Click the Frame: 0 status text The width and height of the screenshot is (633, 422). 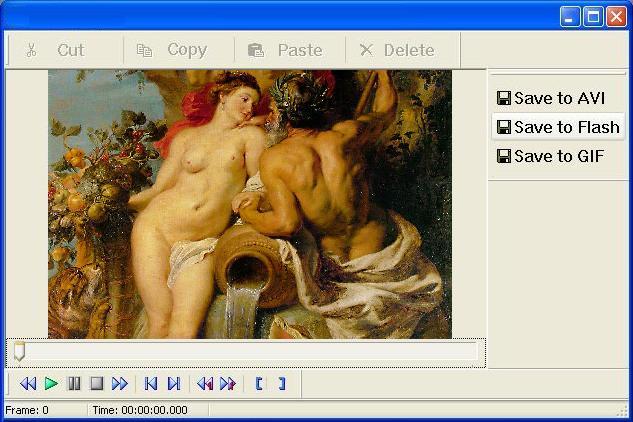[x=27, y=410]
